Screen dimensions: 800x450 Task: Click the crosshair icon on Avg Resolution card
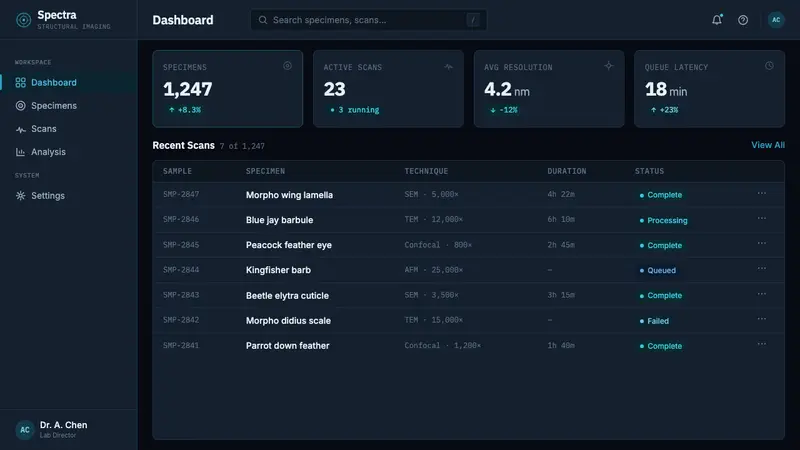609,66
